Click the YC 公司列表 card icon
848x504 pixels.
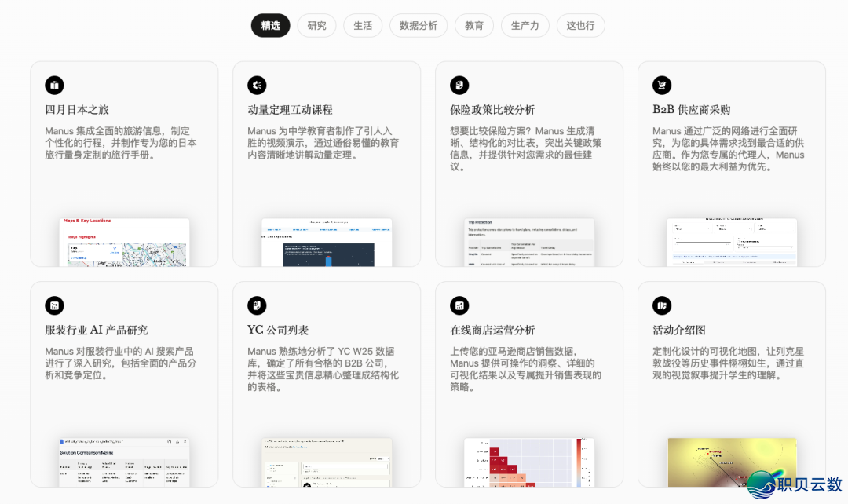257,305
